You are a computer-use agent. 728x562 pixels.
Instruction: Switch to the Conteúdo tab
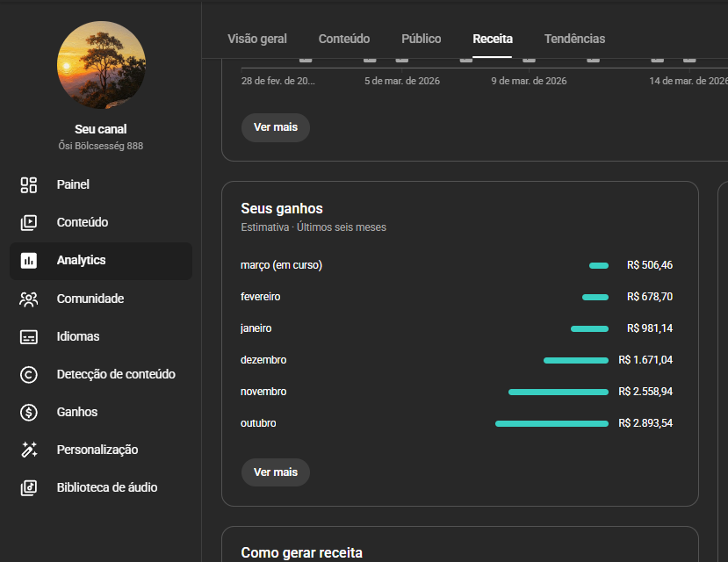click(x=344, y=39)
